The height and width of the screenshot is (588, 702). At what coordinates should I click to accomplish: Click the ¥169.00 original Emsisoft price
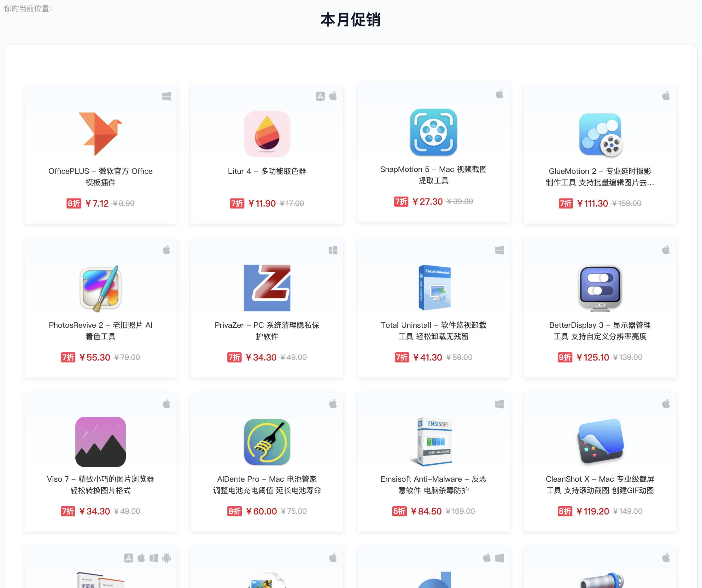pos(460,511)
